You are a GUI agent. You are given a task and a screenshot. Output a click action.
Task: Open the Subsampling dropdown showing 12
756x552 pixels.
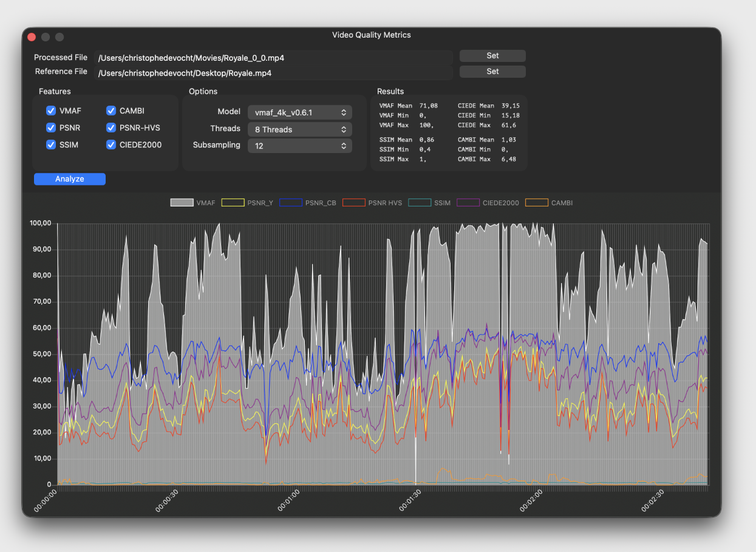coord(300,146)
